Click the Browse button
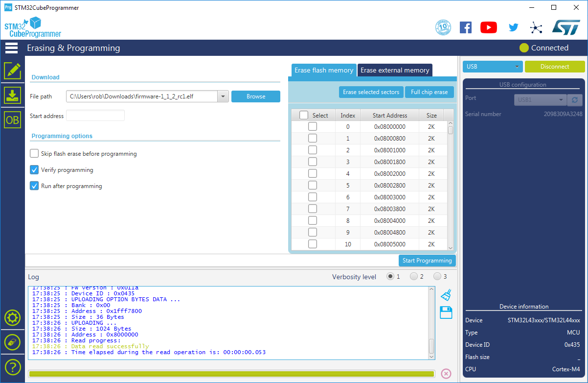Image resolution: width=588 pixels, height=383 pixels. click(x=256, y=96)
